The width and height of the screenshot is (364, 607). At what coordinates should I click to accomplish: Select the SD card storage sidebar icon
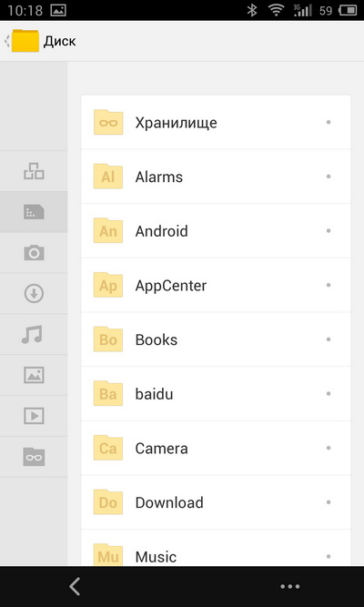coord(34,212)
